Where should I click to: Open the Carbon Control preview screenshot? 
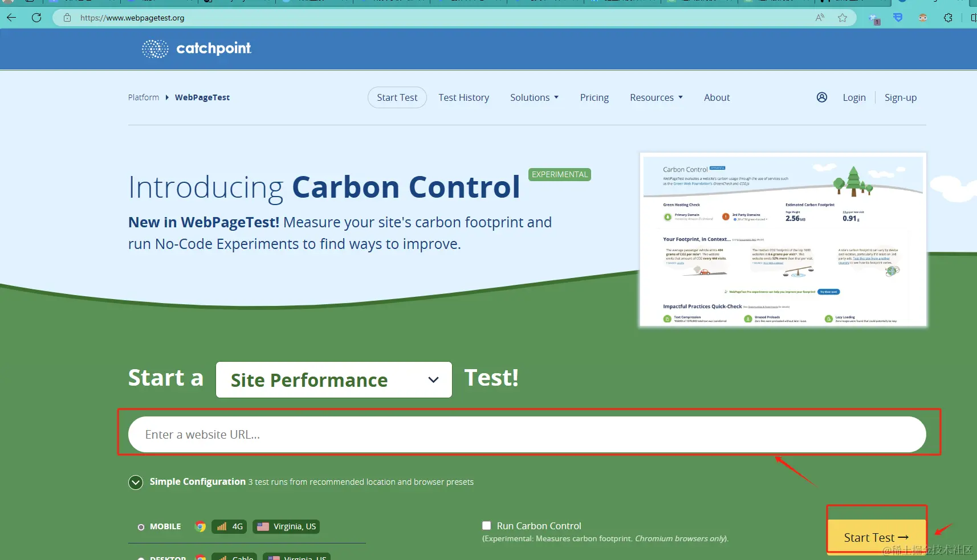coord(783,240)
